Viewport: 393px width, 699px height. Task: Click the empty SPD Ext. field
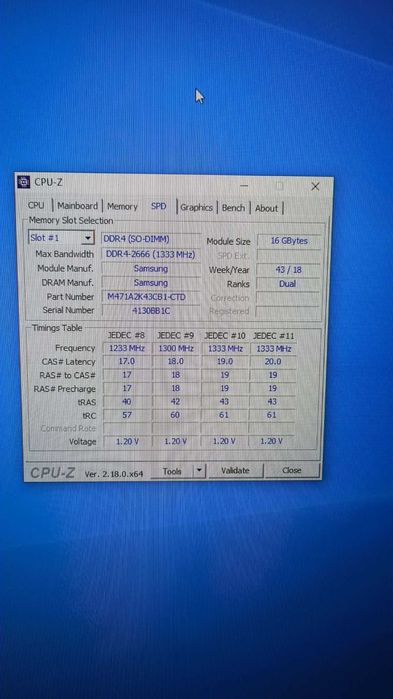289,256
